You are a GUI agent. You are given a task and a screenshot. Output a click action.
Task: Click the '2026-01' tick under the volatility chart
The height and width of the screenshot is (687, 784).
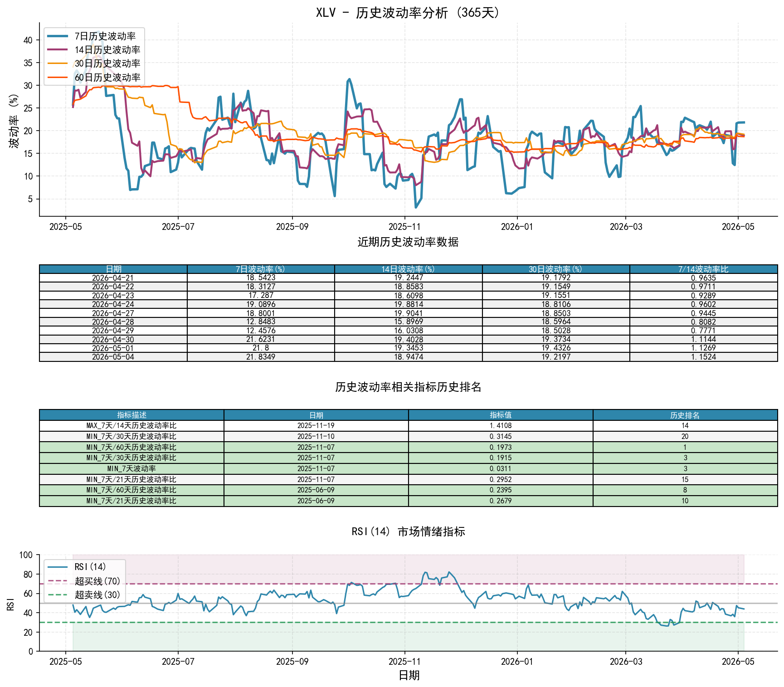click(x=517, y=227)
